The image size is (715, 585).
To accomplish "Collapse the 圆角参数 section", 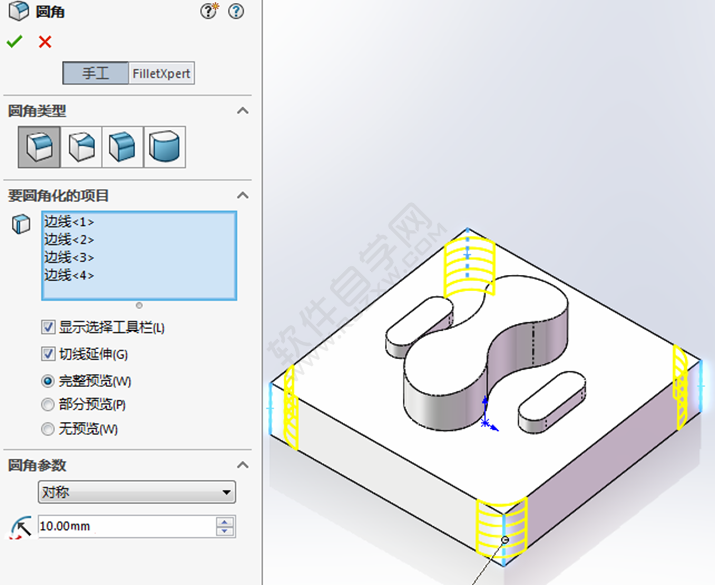I will pos(243,465).
